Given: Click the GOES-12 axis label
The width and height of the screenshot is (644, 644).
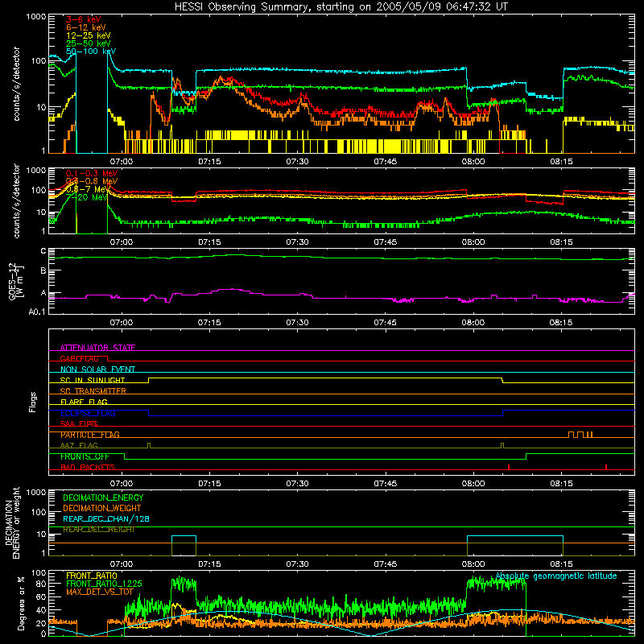Looking at the screenshot, I should [16, 281].
